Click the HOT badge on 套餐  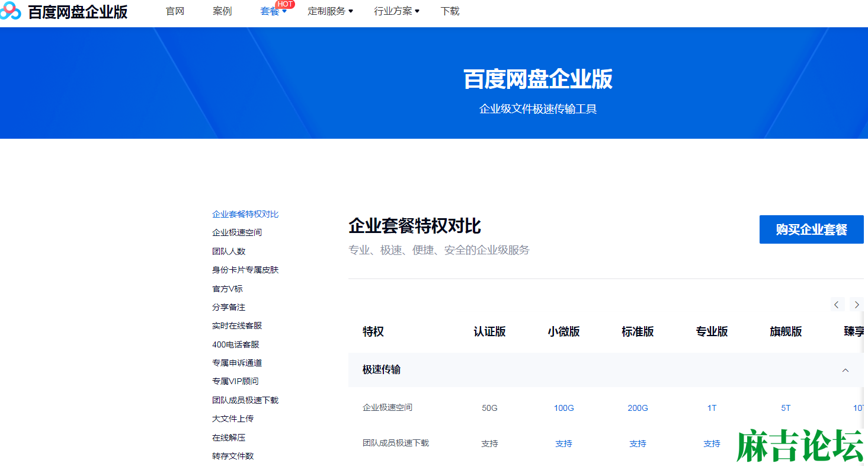pos(285,4)
